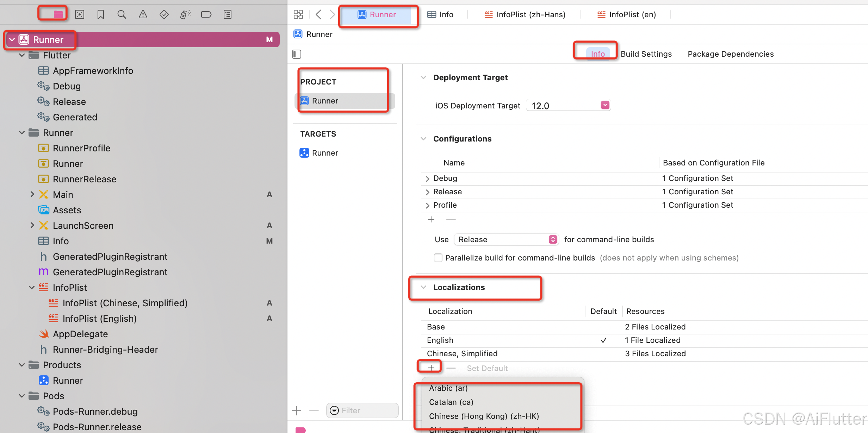Collapse the Configurations section
Screen dimensions: 868x433
pos(423,139)
